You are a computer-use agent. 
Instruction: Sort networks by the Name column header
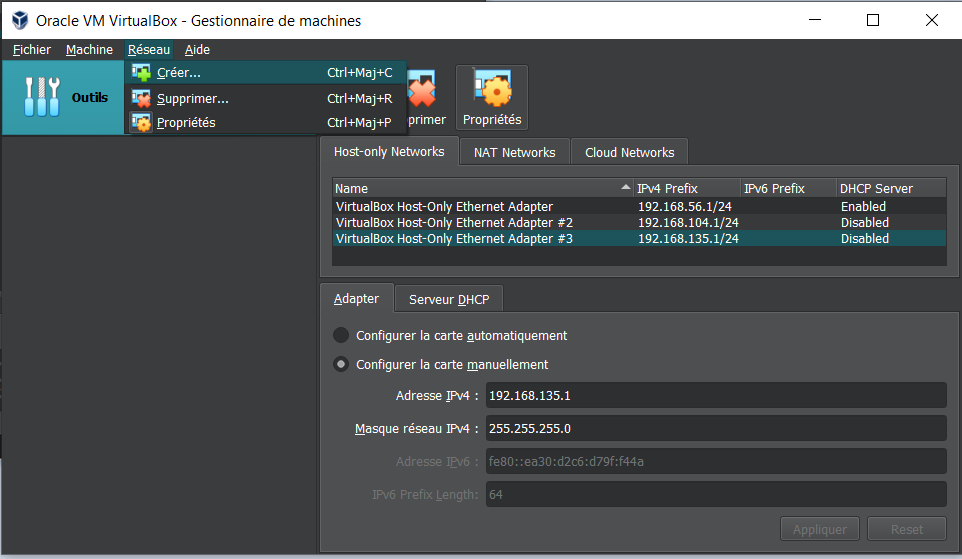click(483, 188)
